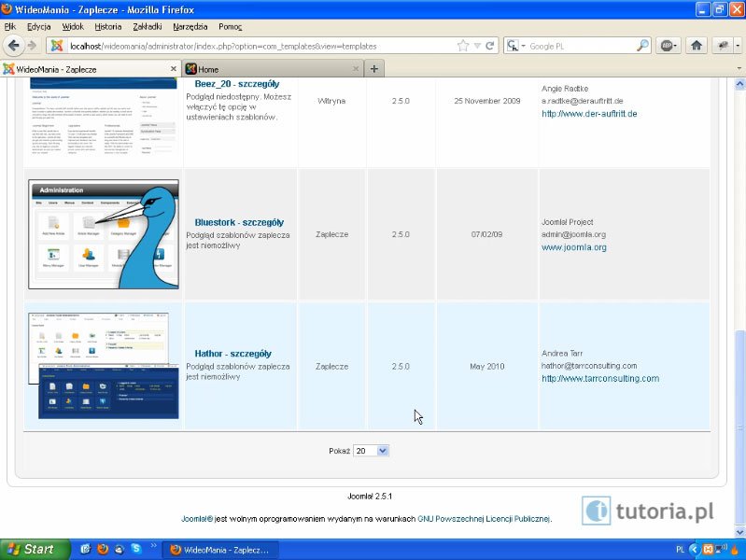Screen dimensions: 746x560
Task: Open the Windows Start menu
Action: click(28, 549)
